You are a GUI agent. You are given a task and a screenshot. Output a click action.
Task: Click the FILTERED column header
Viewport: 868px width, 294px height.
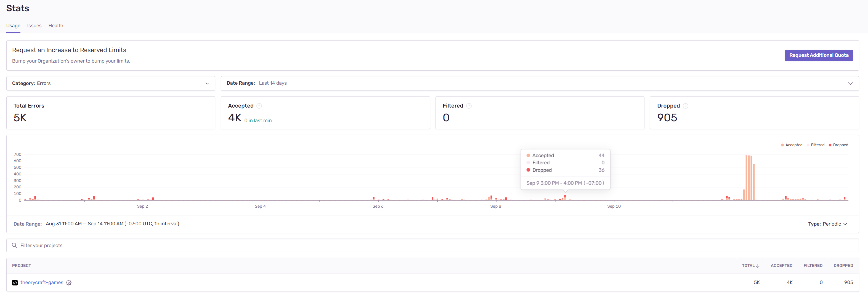[x=813, y=266]
